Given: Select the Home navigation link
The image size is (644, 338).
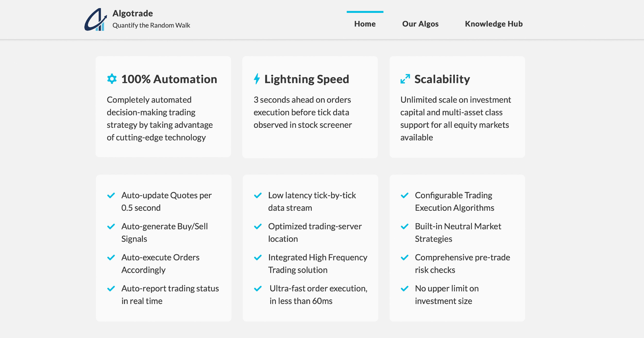Looking at the screenshot, I should click(x=365, y=24).
